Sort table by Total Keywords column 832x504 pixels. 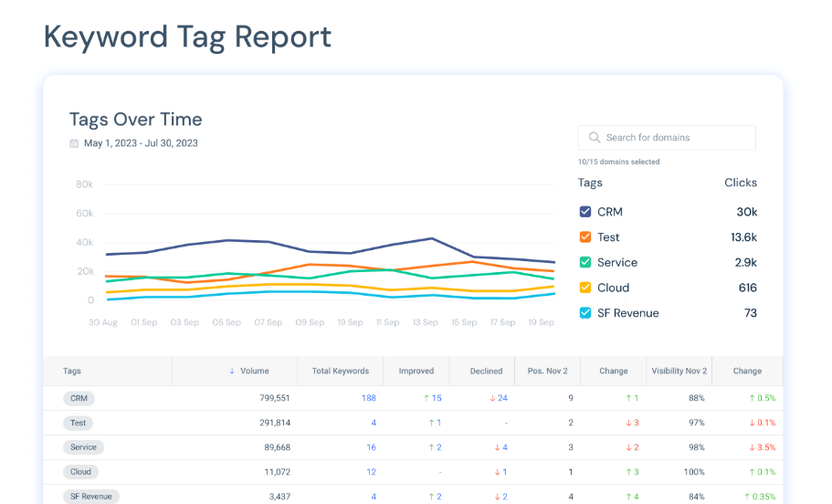(339, 372)
